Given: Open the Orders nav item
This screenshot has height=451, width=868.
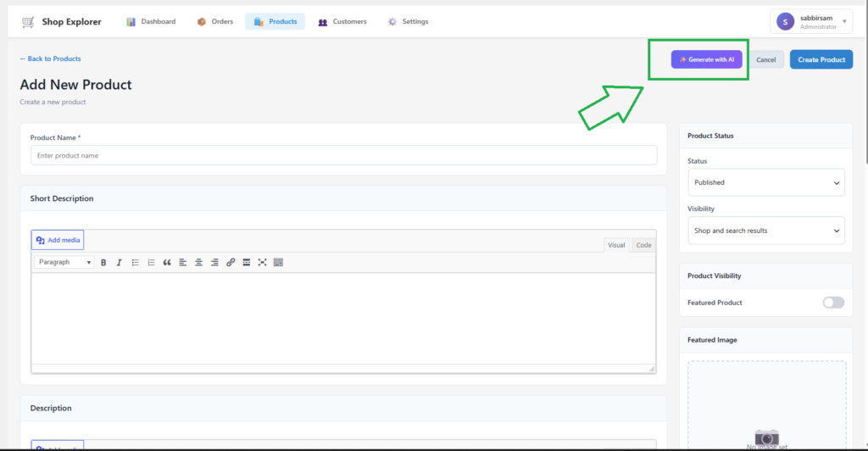Looking at the screenshot, I should pos(215,21).
